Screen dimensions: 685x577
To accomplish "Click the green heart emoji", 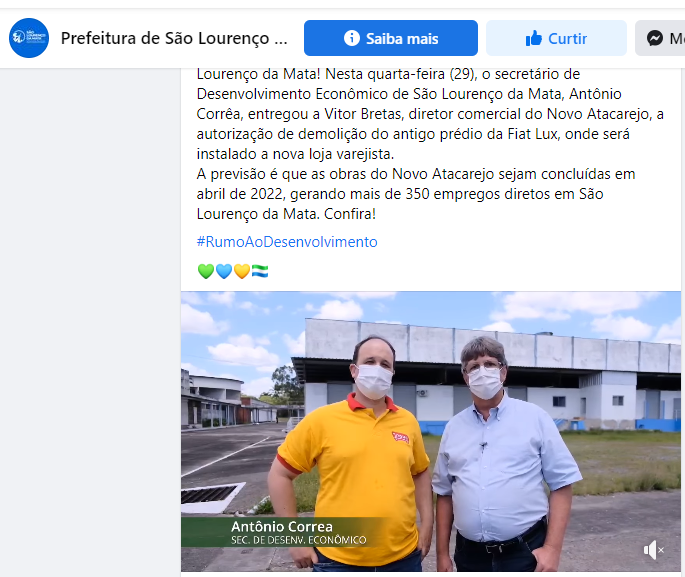I will (206, 271).
